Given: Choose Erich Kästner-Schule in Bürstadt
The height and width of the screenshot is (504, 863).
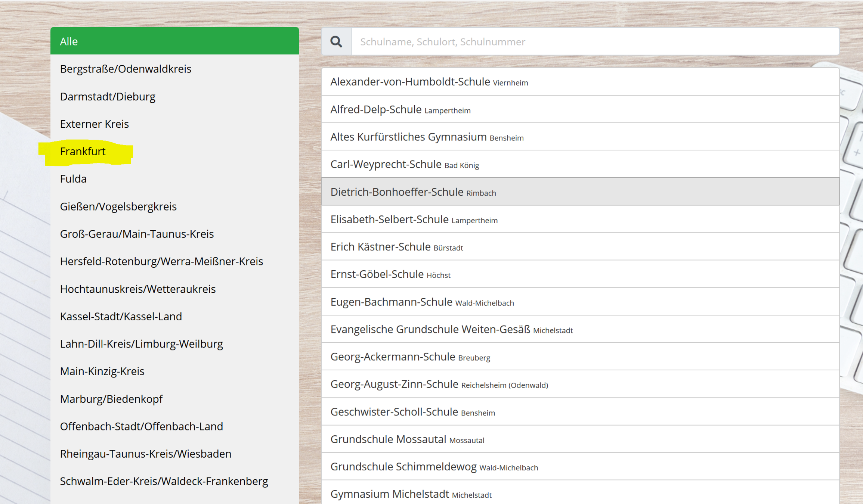Looking at the screenshot, I should tap(396, 247).
